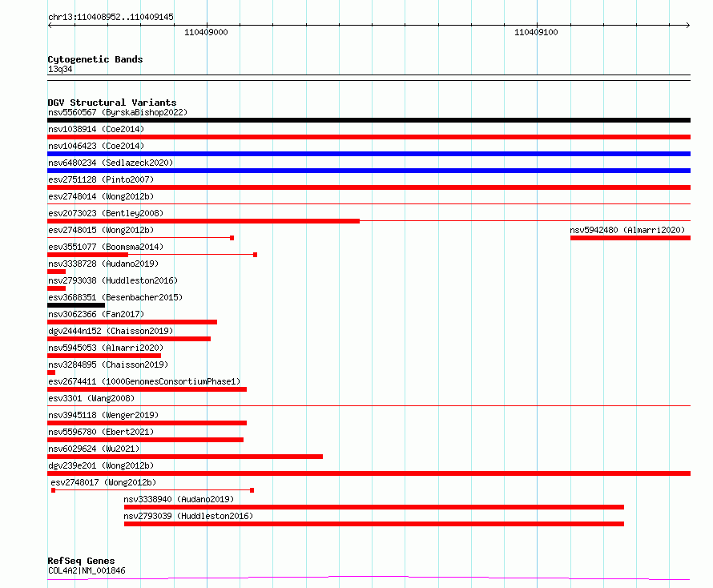The image size is (713, 588).
Task: Click the magenta COL4A2 gene line
Action: click(369, 578)
